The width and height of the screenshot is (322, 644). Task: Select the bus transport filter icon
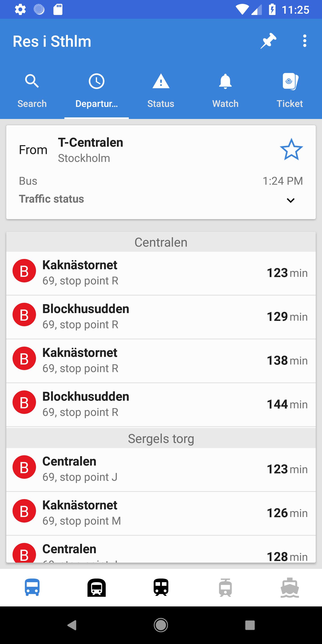(32, 587)
